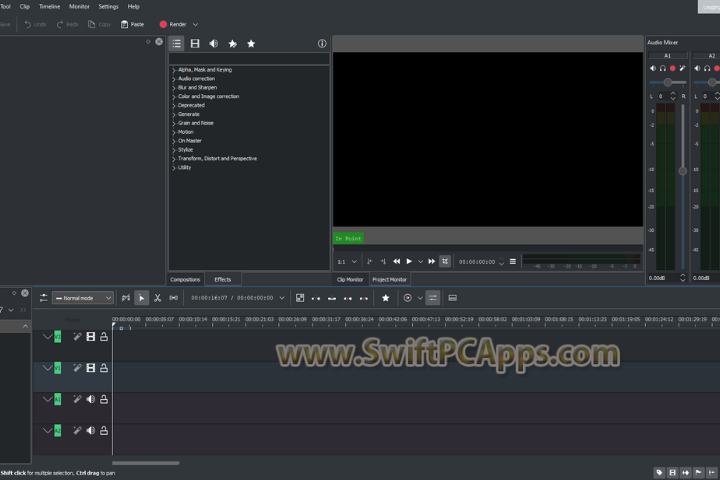
Task: Open the Timeline menu
Action: click(50, 6)
